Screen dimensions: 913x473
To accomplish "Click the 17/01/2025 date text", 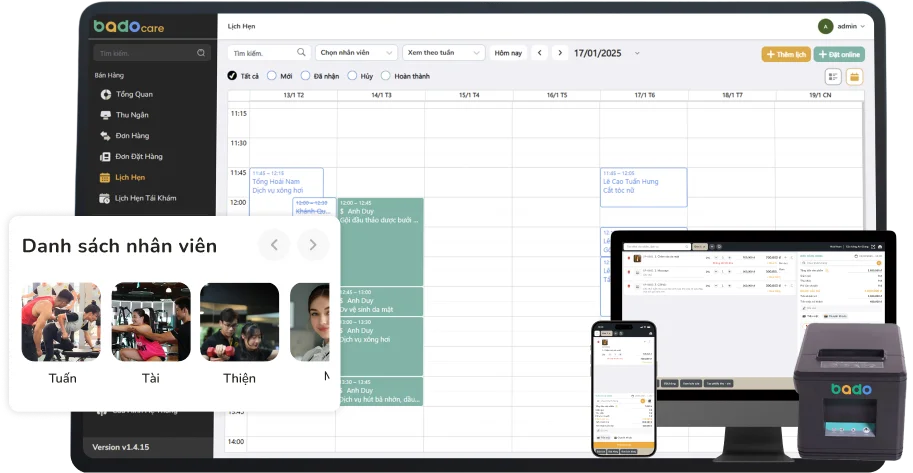I will click(597, 53).
